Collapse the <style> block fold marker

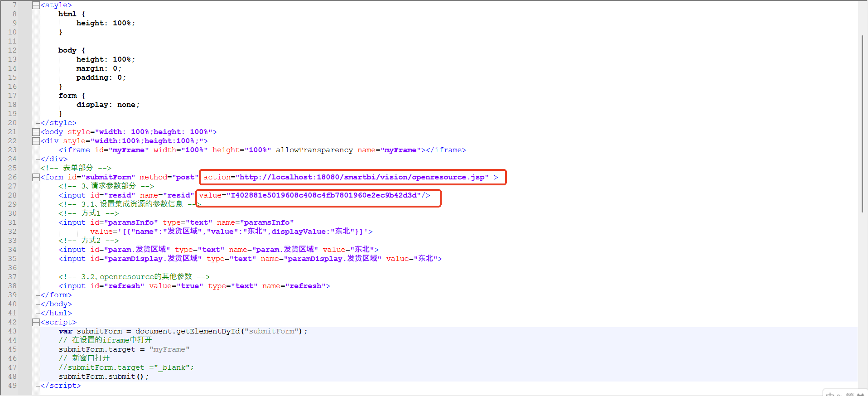coord(36,5)
